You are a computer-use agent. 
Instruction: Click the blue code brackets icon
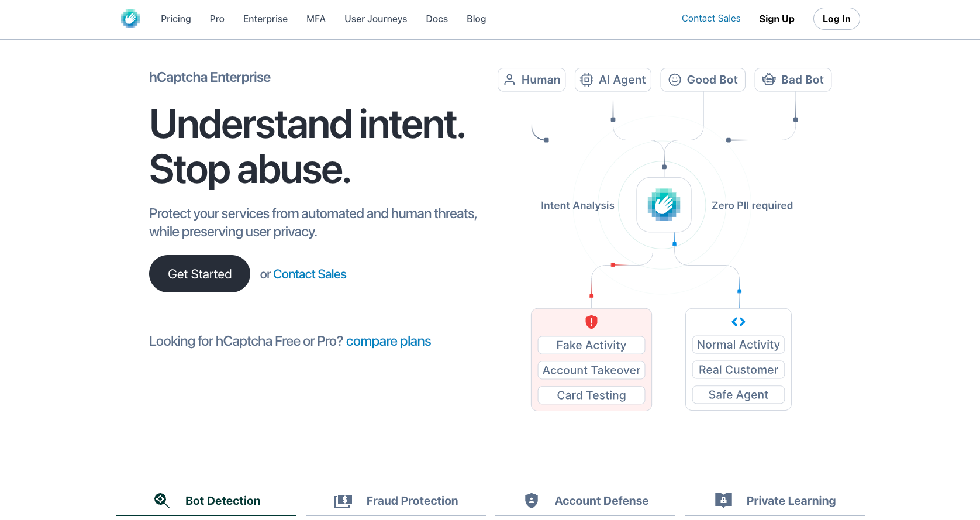(x=739, y=322)
